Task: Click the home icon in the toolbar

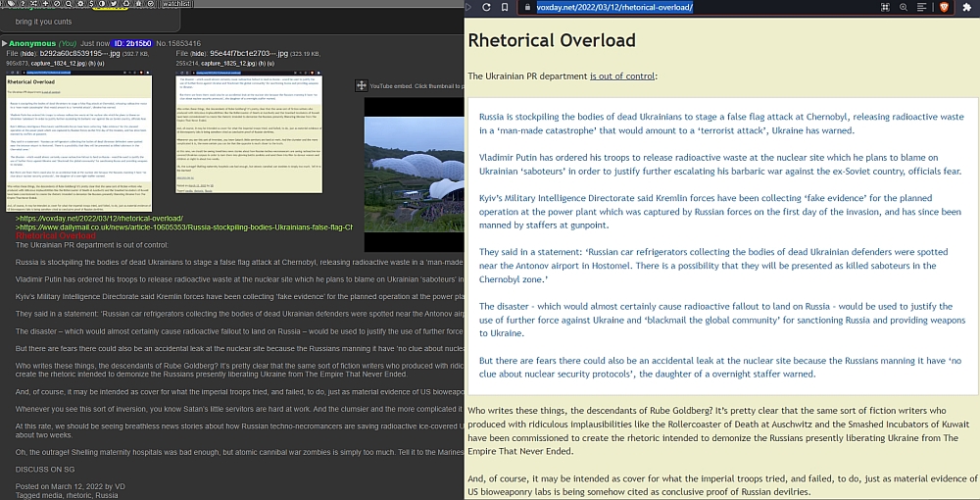Action: click(x=139, y=3)
